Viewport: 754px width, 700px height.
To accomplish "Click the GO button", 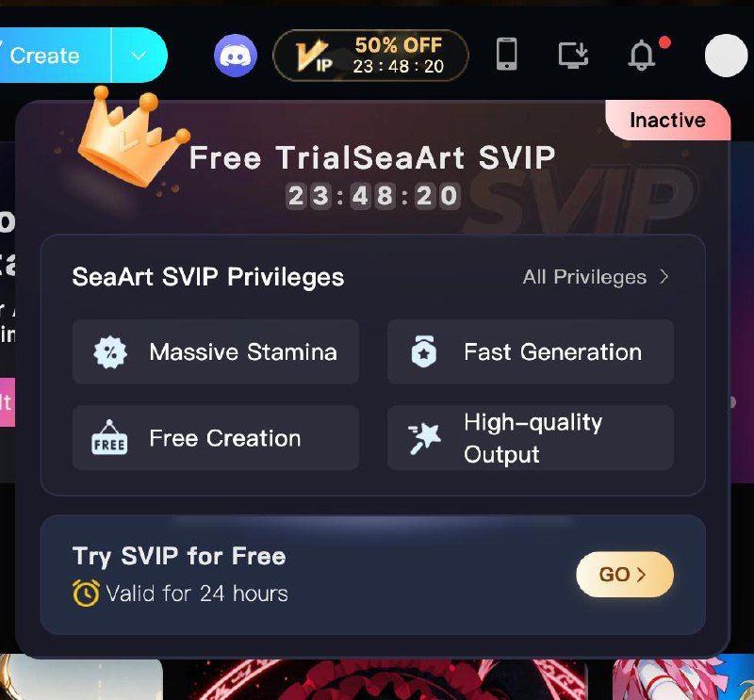I will pos(625,575).
